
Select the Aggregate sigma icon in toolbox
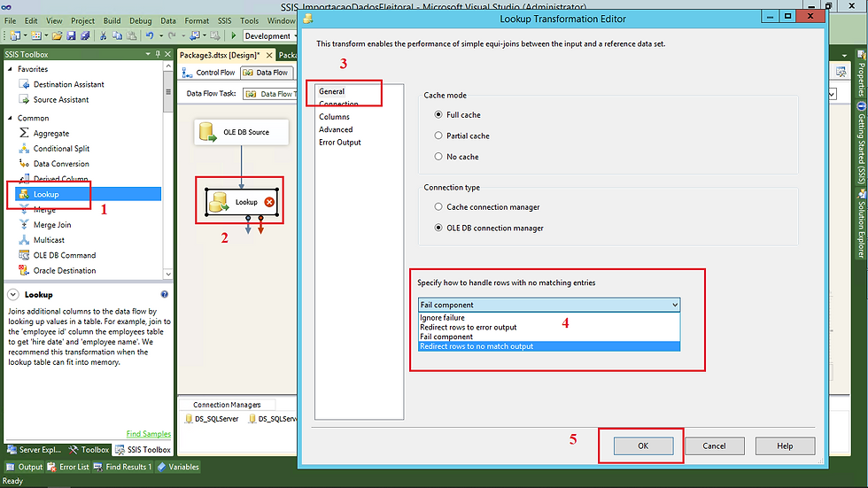(x=24, y=133)
